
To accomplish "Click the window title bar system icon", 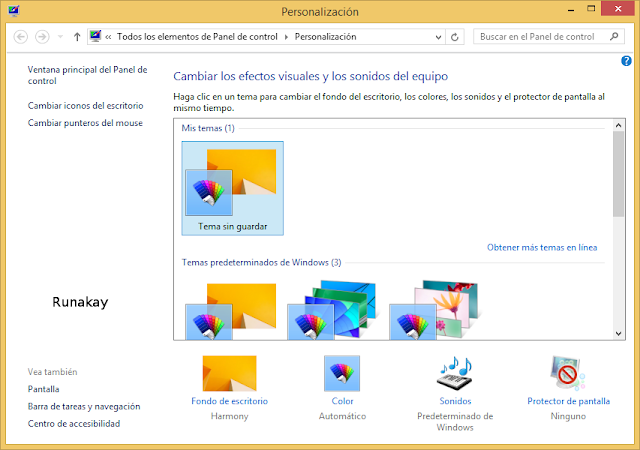I will [x=13, y=11].
